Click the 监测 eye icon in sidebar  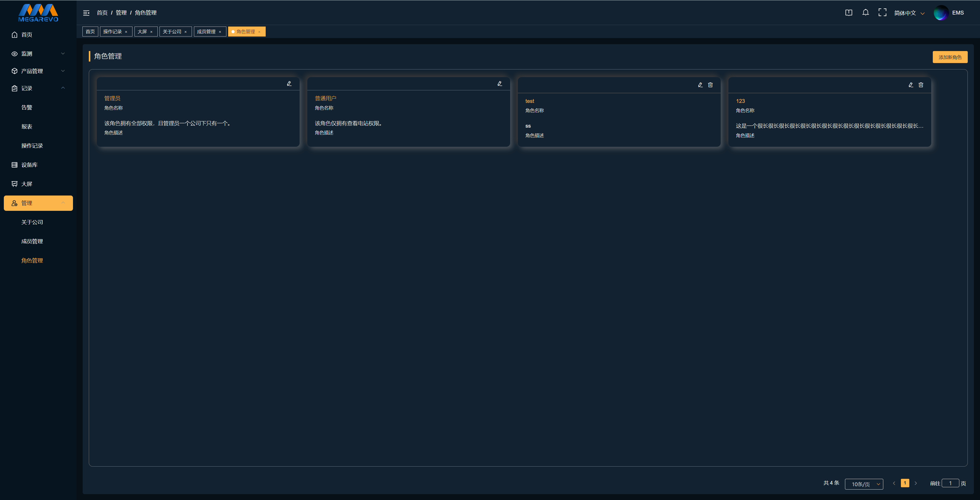15,54
